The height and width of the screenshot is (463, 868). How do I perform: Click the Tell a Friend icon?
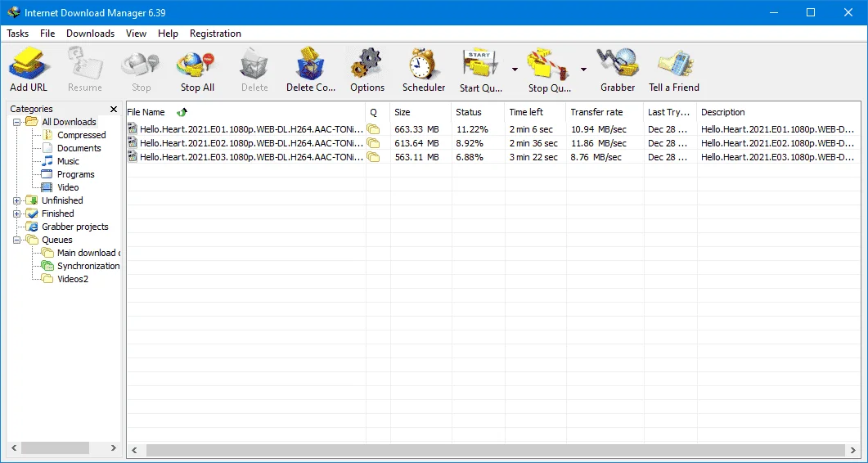[674, 63]
